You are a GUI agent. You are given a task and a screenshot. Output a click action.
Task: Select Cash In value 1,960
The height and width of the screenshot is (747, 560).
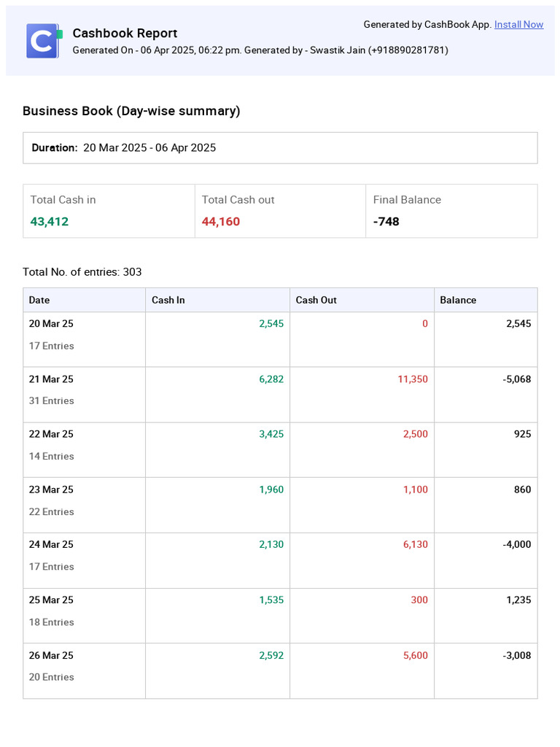pyautogui.click(x=271, y=489)
